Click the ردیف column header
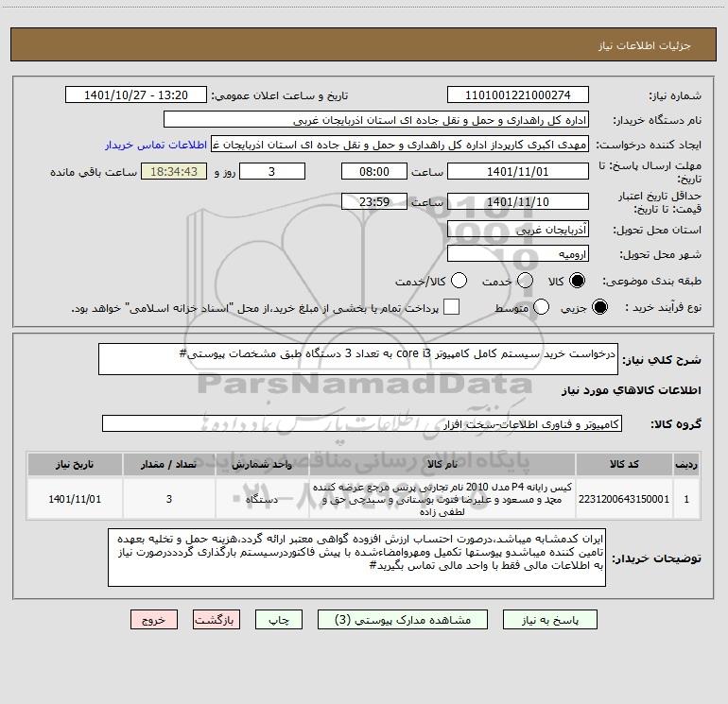The height and width of the screenshot is (704, 728). (686, 464)
